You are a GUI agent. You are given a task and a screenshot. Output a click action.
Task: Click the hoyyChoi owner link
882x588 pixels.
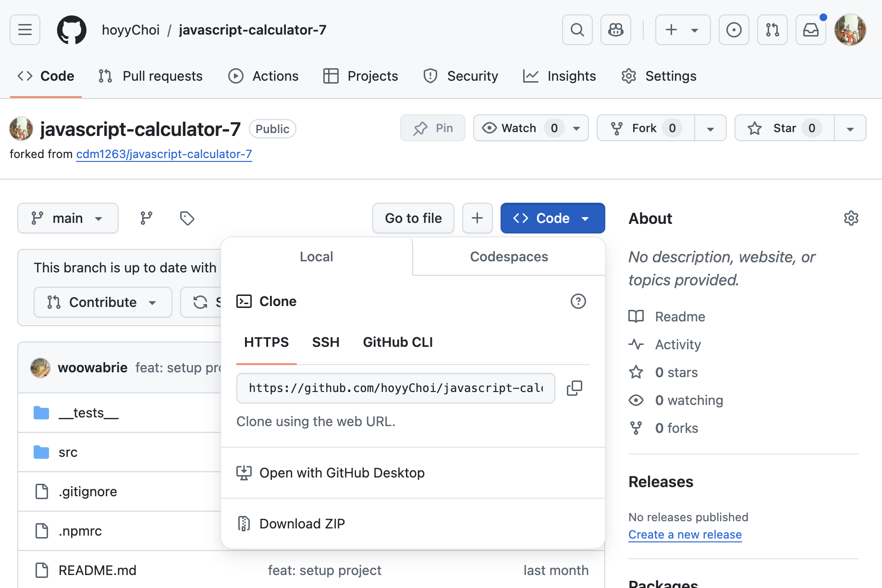click(131, 30)
